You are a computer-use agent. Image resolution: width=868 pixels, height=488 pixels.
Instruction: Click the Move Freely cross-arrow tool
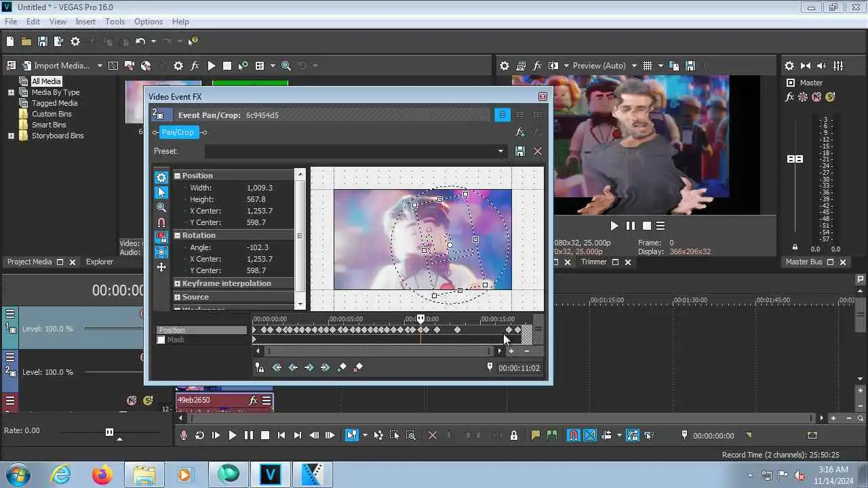click(x=161, y=267)
